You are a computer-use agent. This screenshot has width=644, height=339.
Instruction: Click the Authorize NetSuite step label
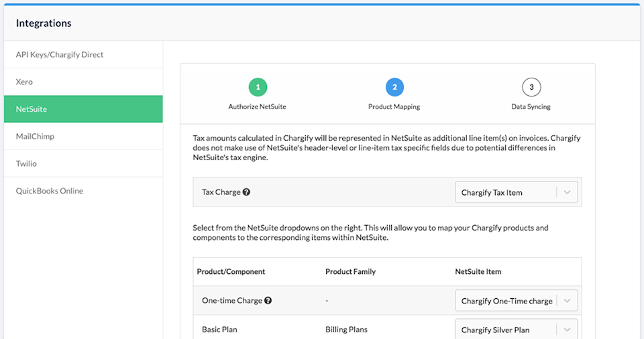[257, 107]
